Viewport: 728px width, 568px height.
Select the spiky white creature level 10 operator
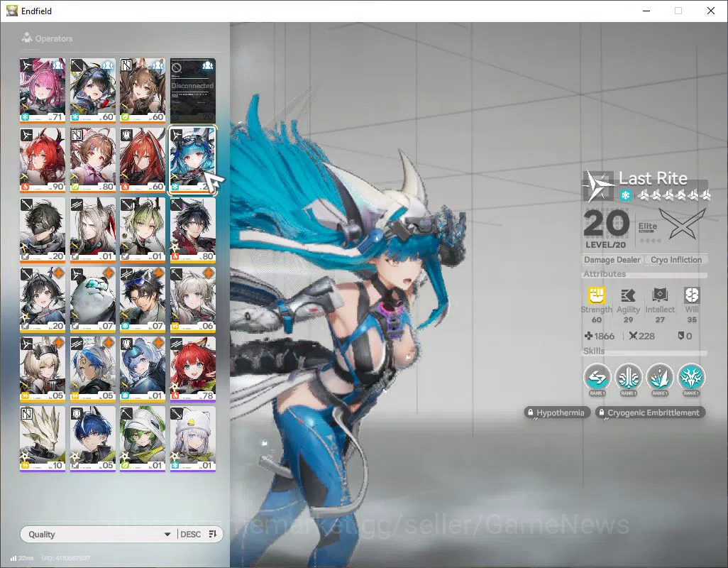click(43, 439)
